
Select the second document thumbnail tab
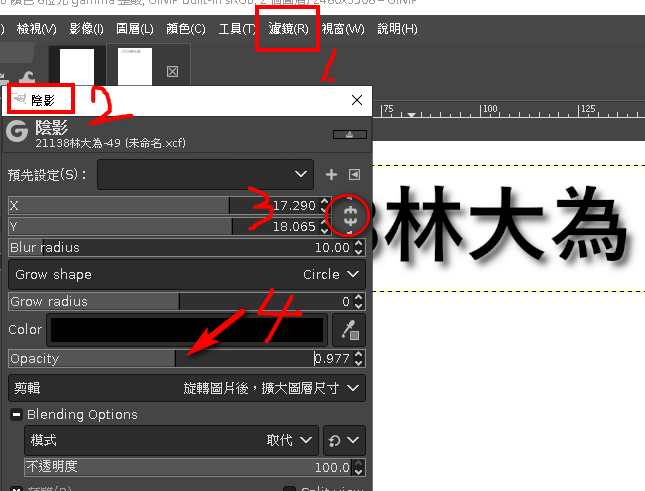point(135,68)
